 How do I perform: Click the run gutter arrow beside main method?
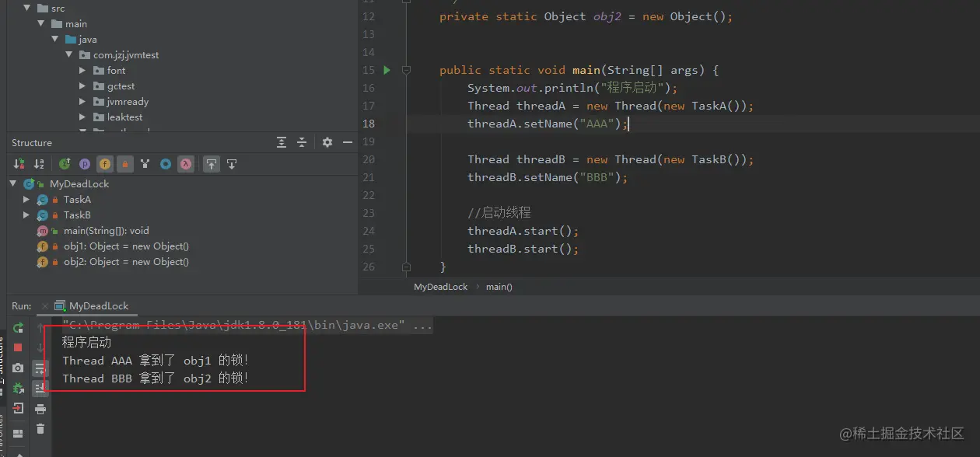click(x=387, y=70)
